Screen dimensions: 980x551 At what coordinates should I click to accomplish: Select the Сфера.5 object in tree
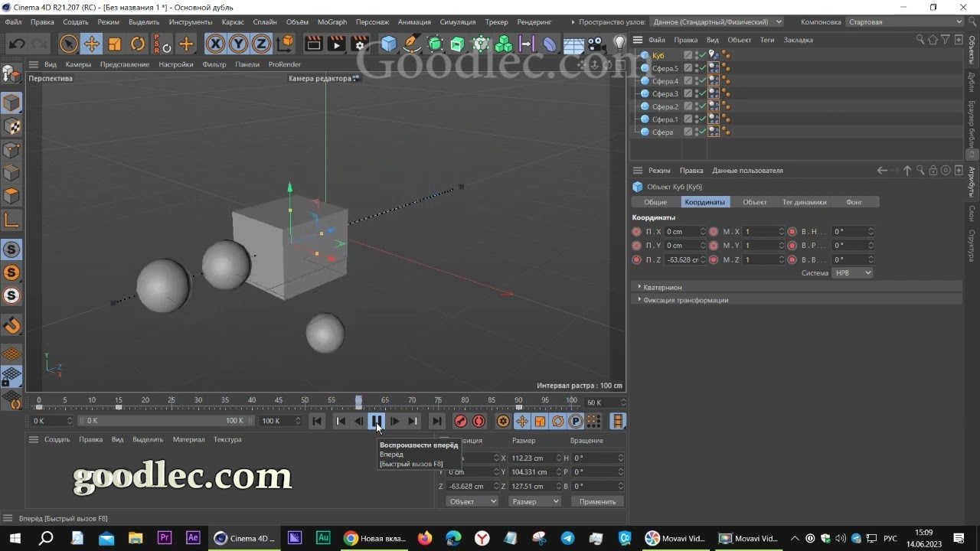coord(665,68)
